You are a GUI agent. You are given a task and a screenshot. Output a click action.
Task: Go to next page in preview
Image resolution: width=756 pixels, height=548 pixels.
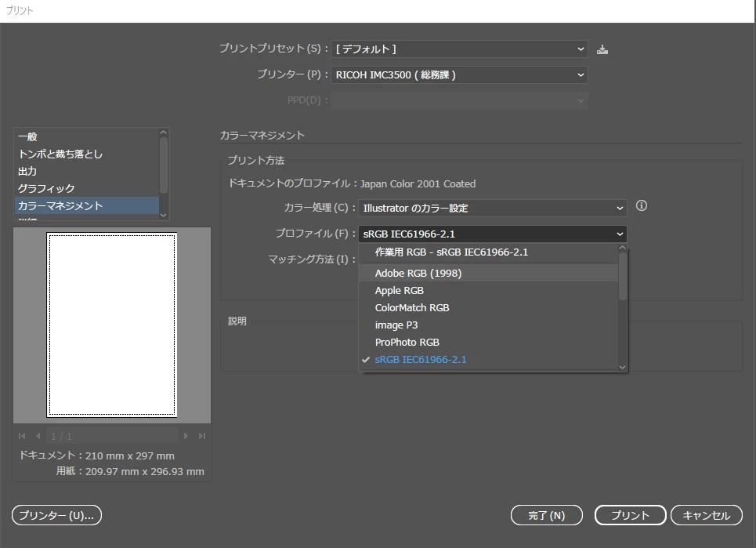tap(186, 436)
